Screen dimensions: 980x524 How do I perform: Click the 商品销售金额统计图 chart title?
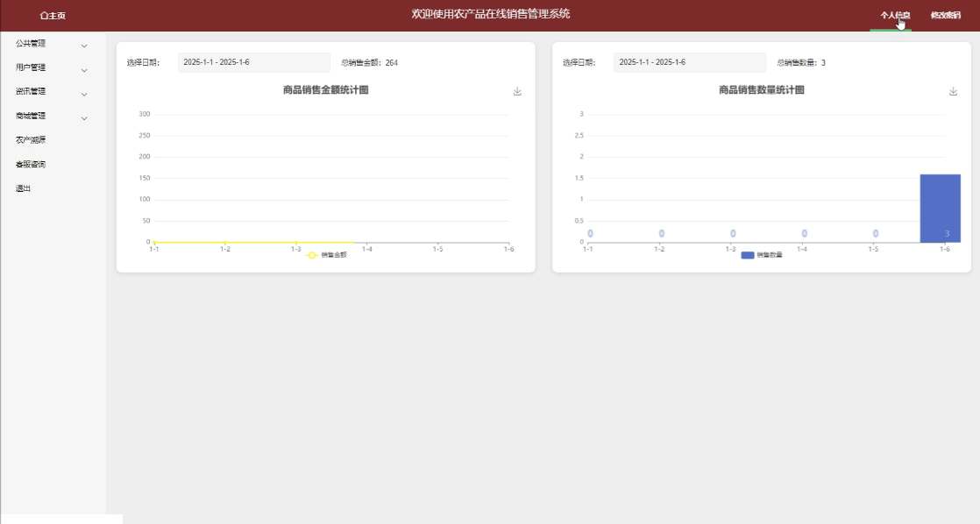coord(325,90)
